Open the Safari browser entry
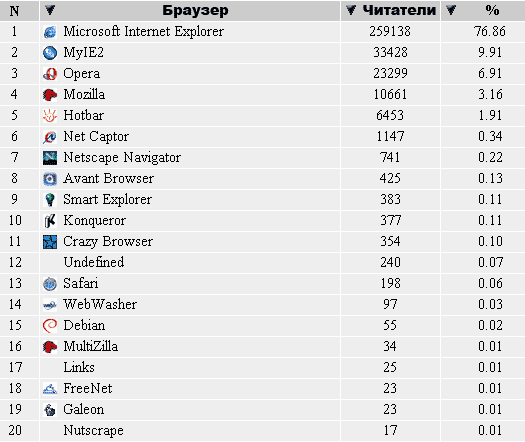Screen dimensions: 525x442 coord(81,284)
